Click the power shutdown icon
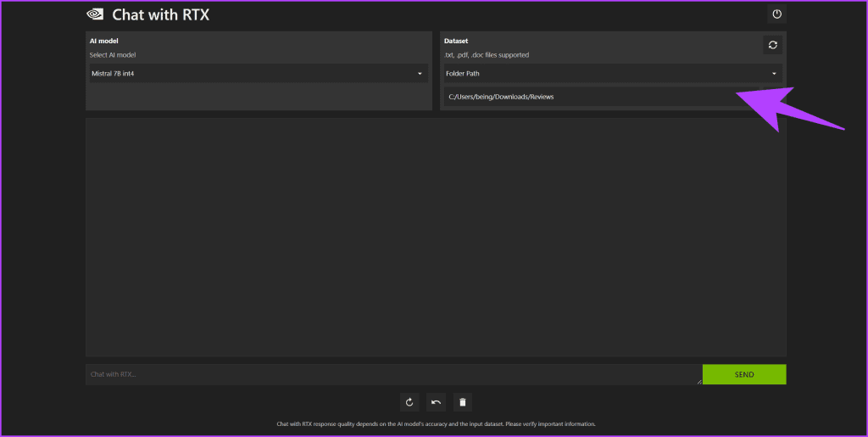 [776, 14]
